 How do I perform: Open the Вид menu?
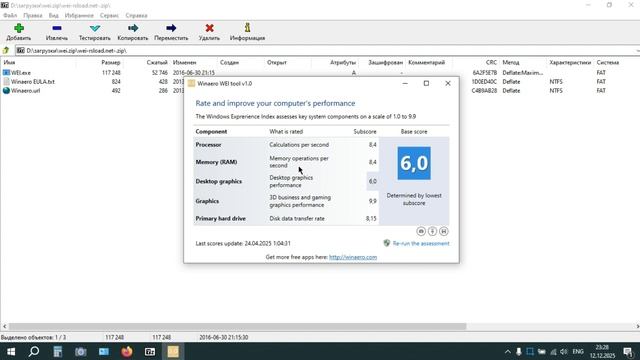[53, 15]
